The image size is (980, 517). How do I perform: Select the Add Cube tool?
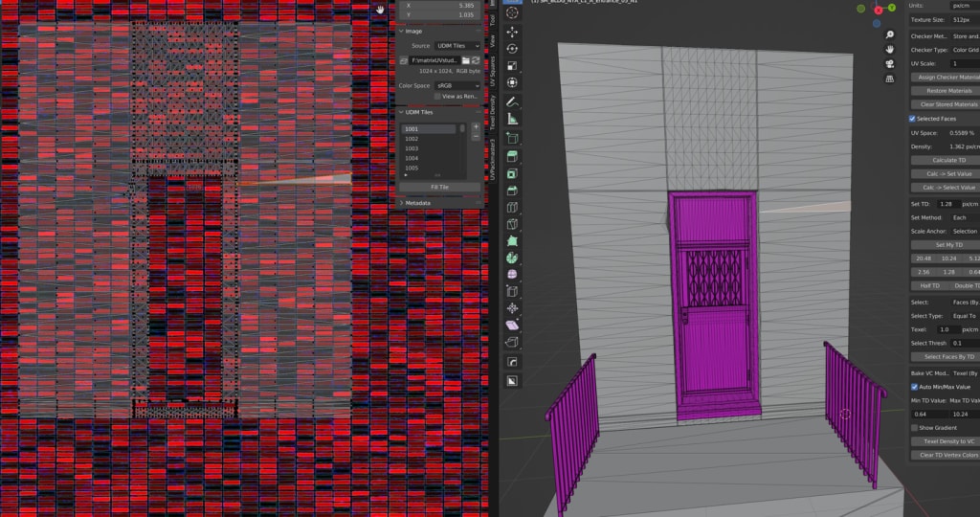coord(512,138)
